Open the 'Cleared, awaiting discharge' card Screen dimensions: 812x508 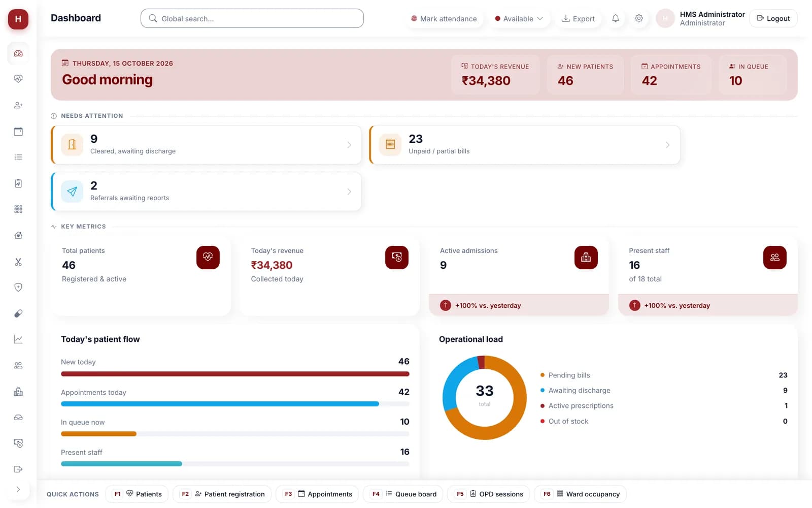[x=207, y=145]
